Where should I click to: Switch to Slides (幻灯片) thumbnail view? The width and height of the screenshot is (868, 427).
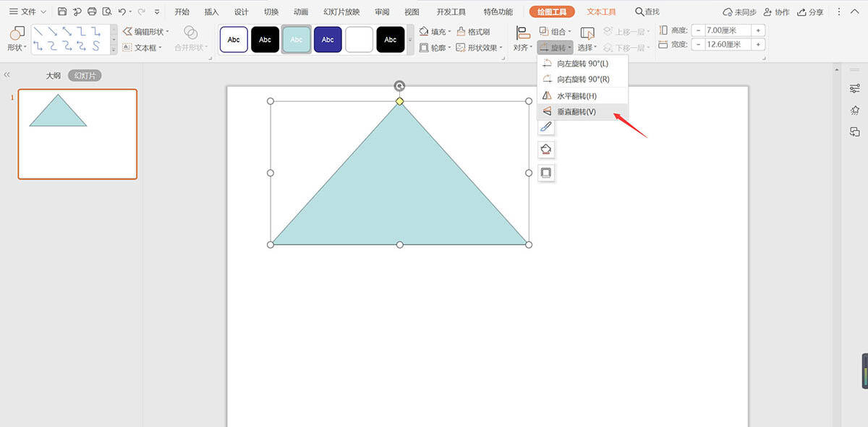85,75
